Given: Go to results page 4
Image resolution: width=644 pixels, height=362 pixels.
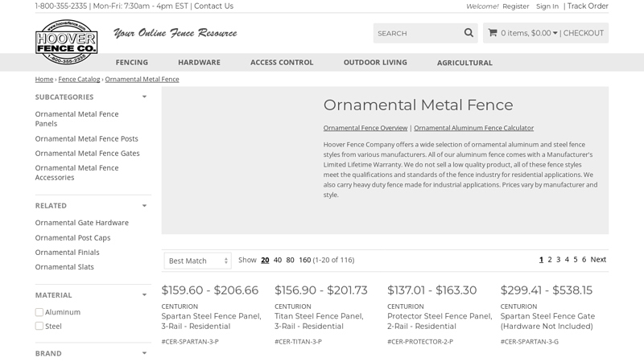Looking at the screenshot, I should (x=567, y=259).
